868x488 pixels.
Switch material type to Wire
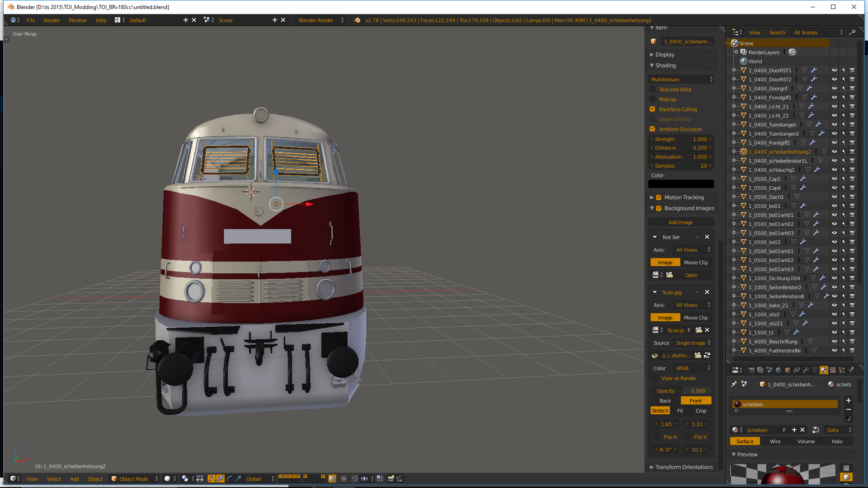pyautogui.click(x=775, y=441)
